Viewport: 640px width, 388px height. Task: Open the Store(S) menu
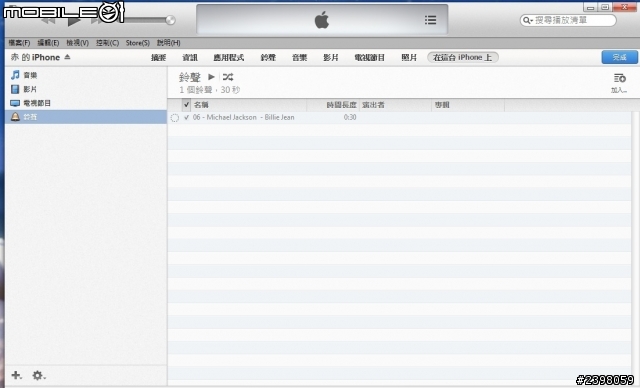(138, 42)
